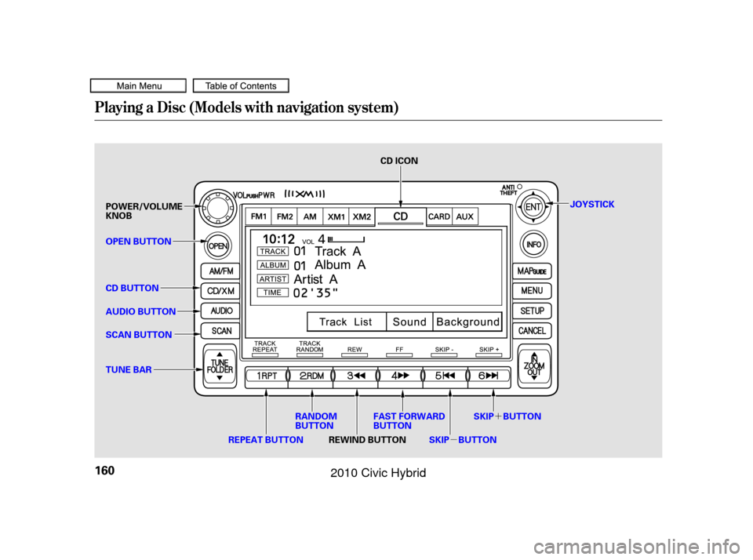Select the MAP/GUIDE button
Viewport: 753px width, 560px height.
tap(532, 271)
